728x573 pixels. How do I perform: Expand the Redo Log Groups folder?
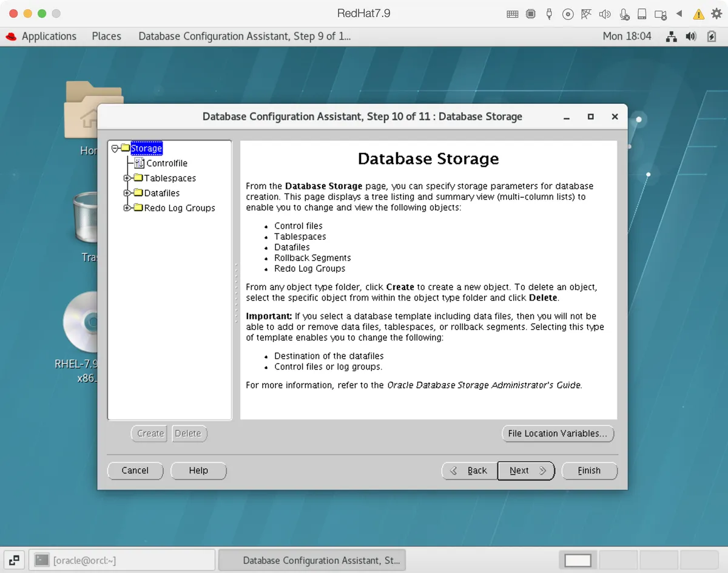127,208
